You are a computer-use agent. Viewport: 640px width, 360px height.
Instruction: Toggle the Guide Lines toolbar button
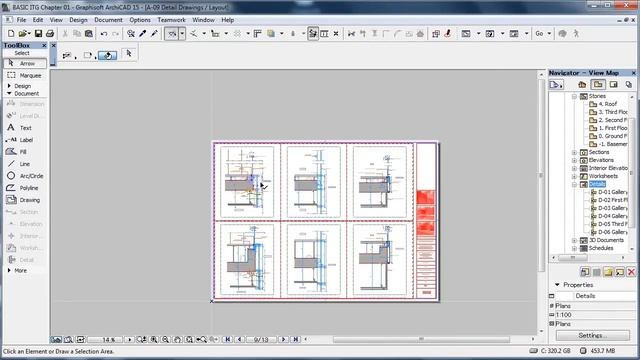click(x=172, y=33)
